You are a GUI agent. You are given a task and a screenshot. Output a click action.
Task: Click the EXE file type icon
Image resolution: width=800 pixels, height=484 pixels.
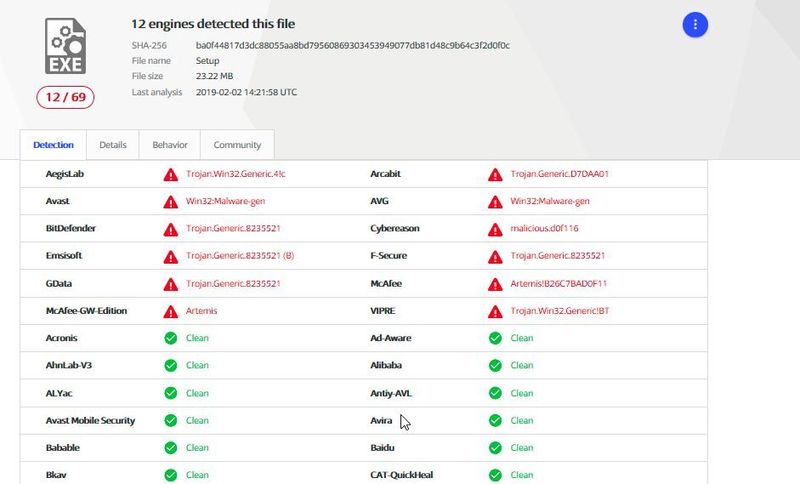coord(65,46)
